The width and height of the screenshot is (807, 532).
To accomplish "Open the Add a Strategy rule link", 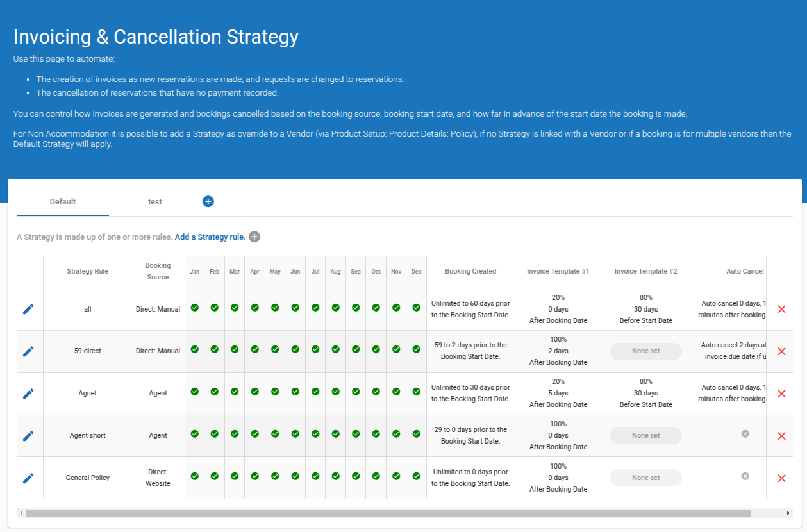I will click(210, 237).
